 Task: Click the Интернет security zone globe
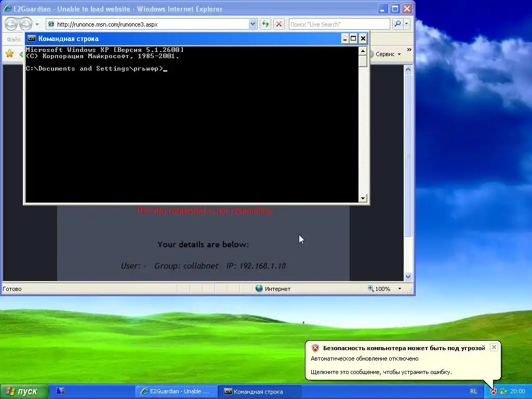tap(259, 288)
